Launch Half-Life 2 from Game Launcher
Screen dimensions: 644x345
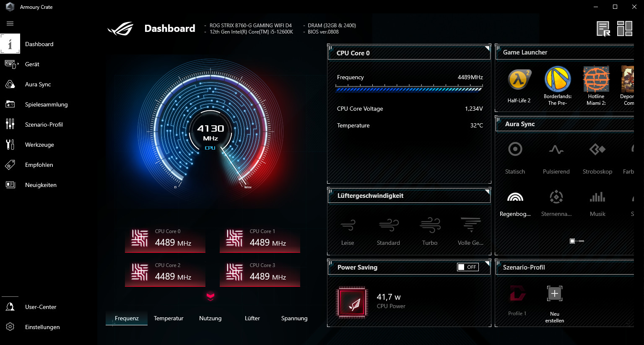click(519, 79)
